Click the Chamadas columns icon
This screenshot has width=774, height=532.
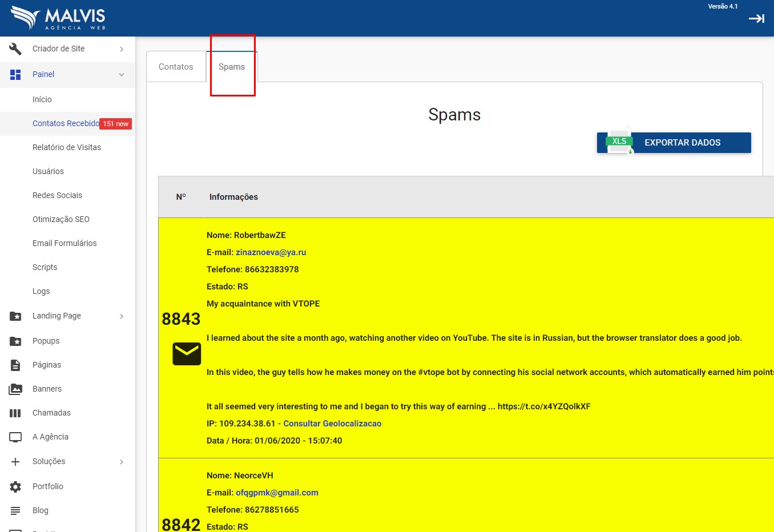click(x=15, y=413)
